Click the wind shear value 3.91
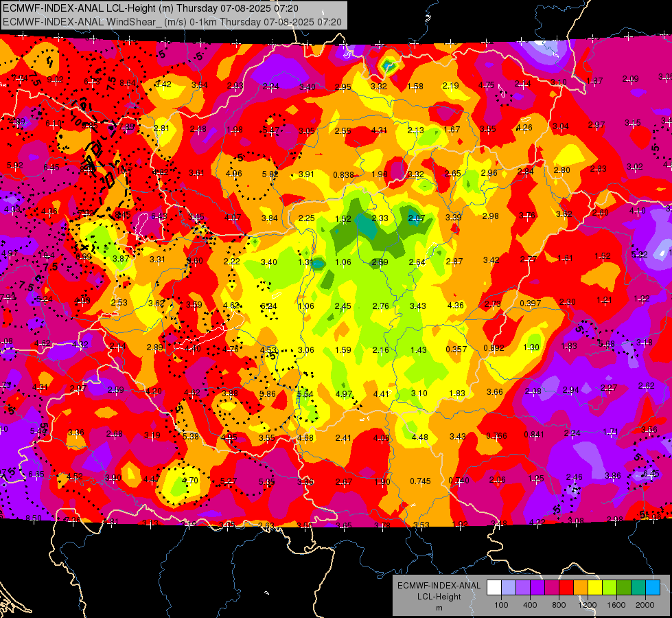Image resolution: width=672 pixels, height=618 pixels. (306, 174)
